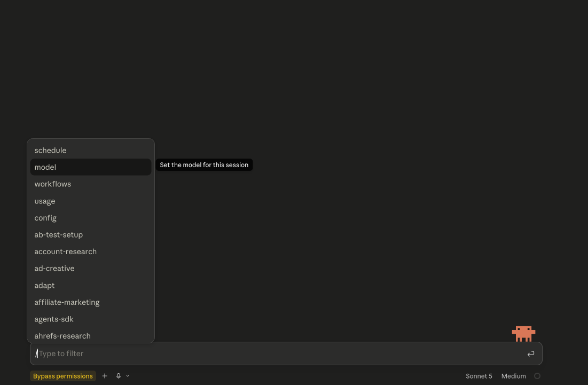
Task: Choose the ab-test-setup entry
Action: pyautogui.click(x=91, y=234)
